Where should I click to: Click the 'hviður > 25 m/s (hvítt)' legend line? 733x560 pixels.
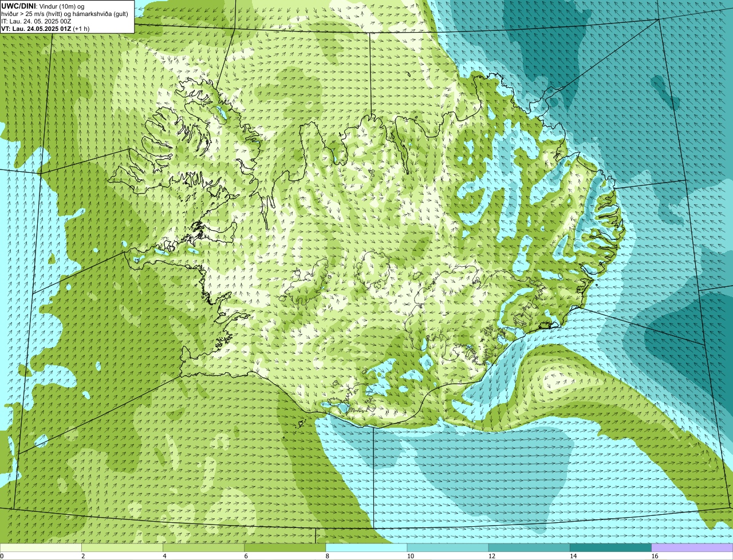click(65, 14)
